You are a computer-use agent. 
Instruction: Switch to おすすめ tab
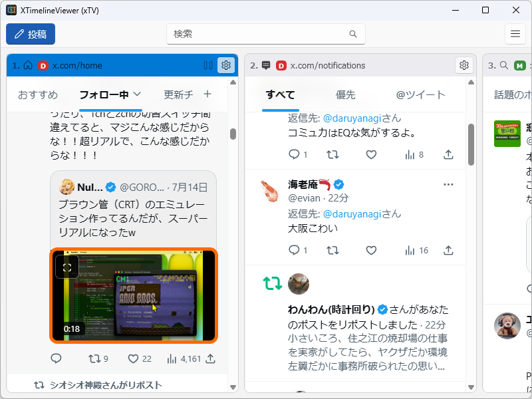point(38,94)
